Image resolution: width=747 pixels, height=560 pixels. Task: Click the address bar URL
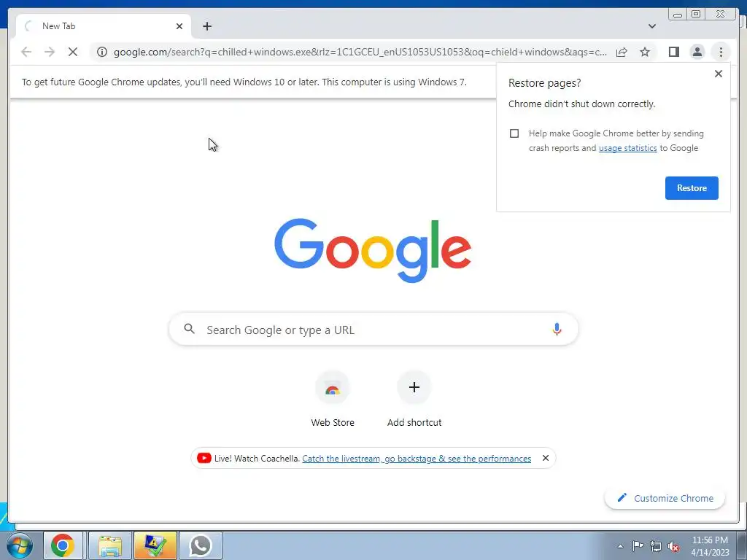[360, 52]
